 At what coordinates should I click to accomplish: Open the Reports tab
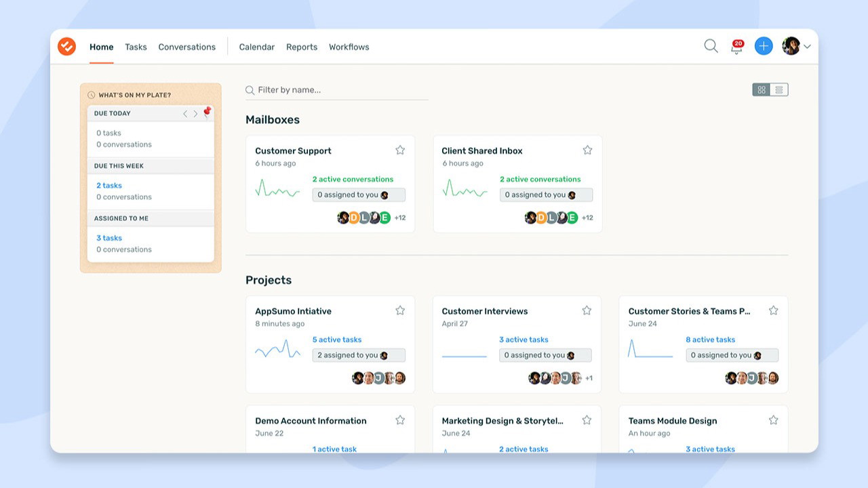302,47
